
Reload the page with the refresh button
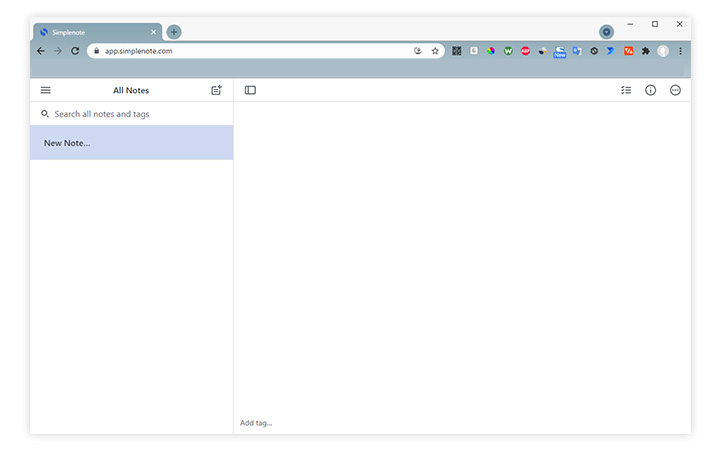[75, 51]
